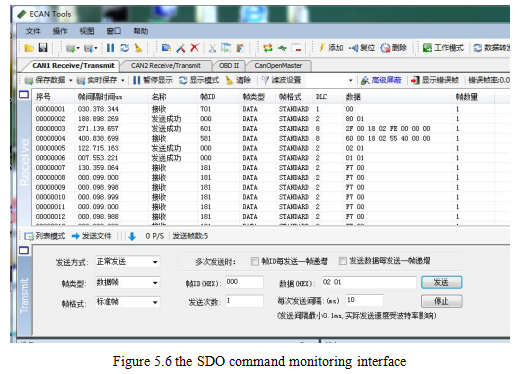Open the 帮助 (Help) menu

(x=141, y=31)
